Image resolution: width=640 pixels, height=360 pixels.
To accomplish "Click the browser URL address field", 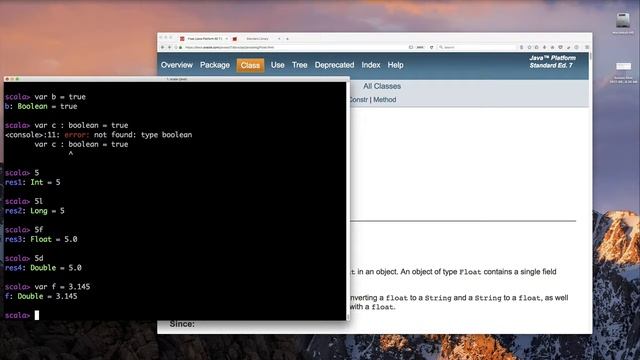I will point(294,47).
